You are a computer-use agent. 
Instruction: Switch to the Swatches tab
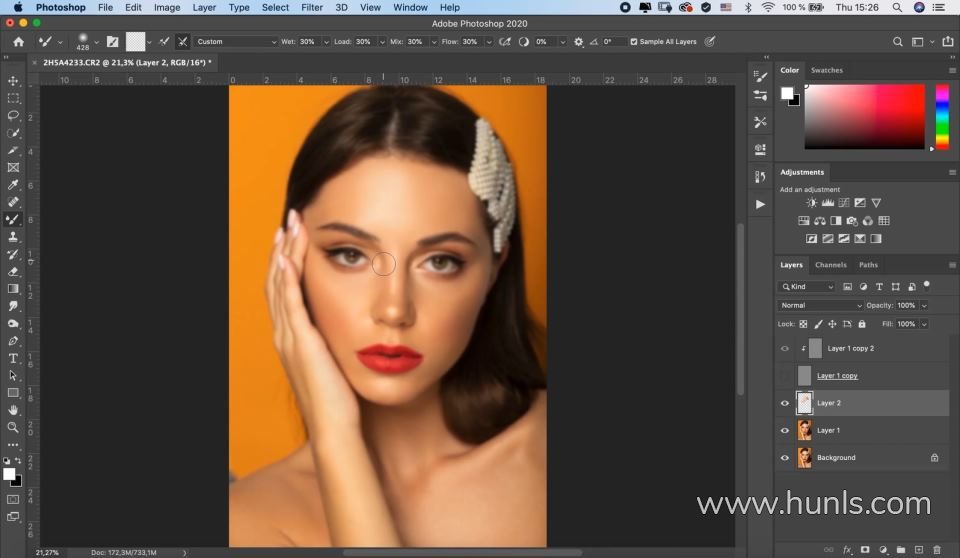click(826, 70)
